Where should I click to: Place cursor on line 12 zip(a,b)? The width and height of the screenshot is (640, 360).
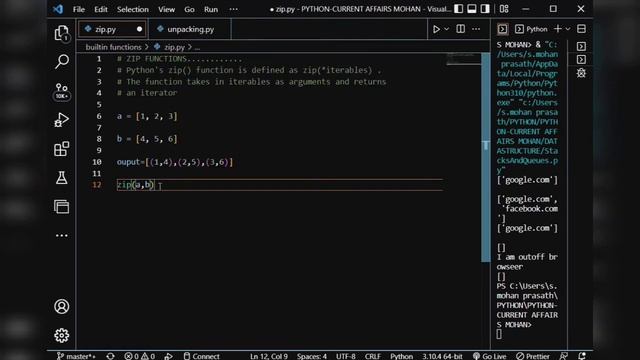pos(136,185)
